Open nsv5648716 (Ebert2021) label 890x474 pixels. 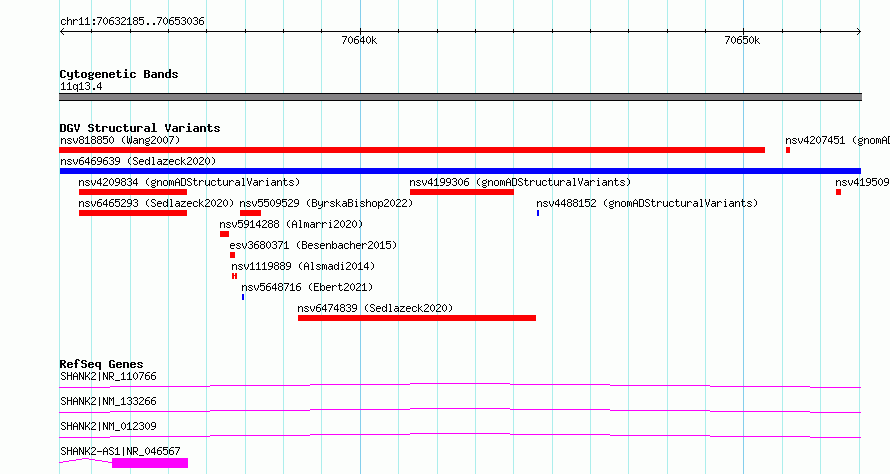pos(307,287)
